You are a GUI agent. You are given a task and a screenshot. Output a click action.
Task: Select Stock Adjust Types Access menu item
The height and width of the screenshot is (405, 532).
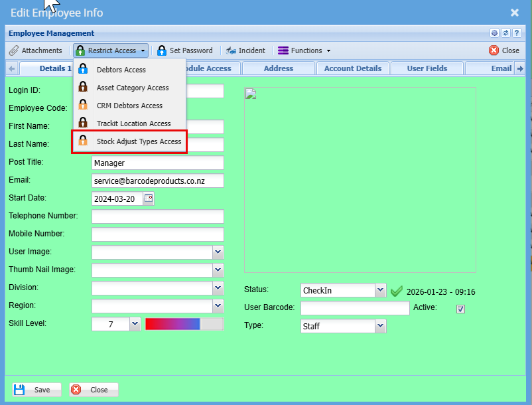coord(139,141)
